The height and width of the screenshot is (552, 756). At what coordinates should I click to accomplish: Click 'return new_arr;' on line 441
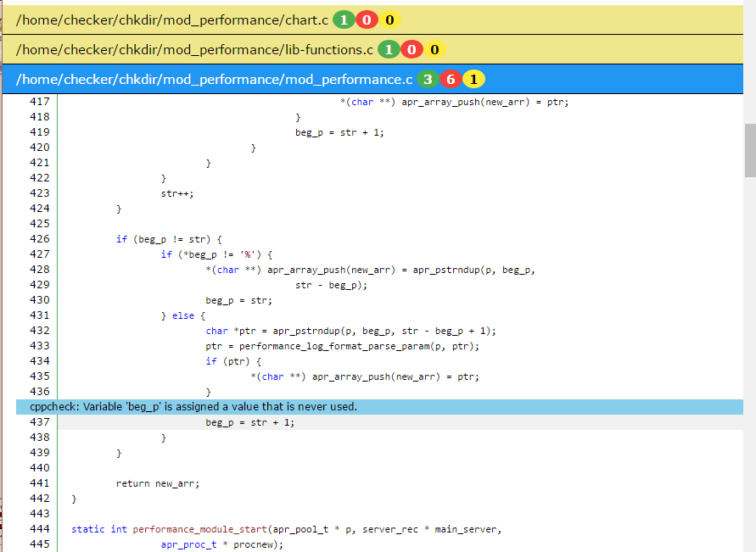coord(158,483)
